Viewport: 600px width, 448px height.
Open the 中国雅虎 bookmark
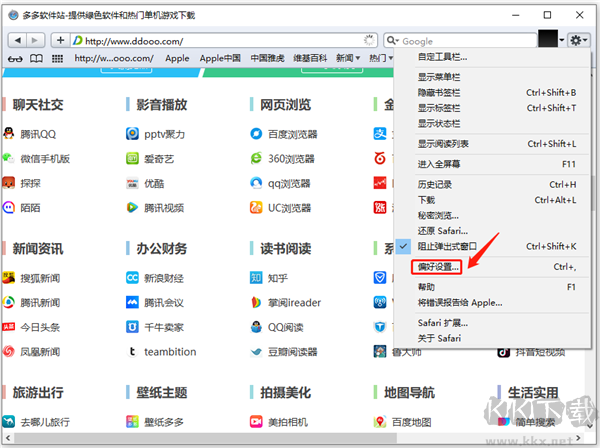[x=267, y=58]
